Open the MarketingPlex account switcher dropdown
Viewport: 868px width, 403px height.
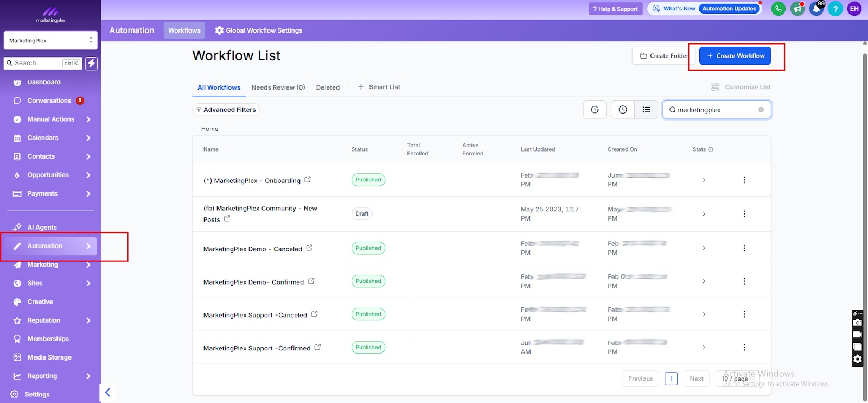point(50,40)
